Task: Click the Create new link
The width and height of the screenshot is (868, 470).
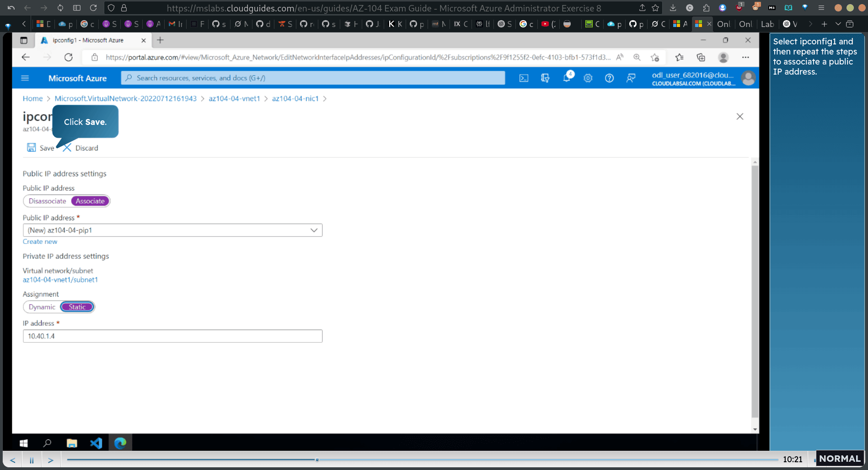Action: pyautogui.click(x=40, y=242)
